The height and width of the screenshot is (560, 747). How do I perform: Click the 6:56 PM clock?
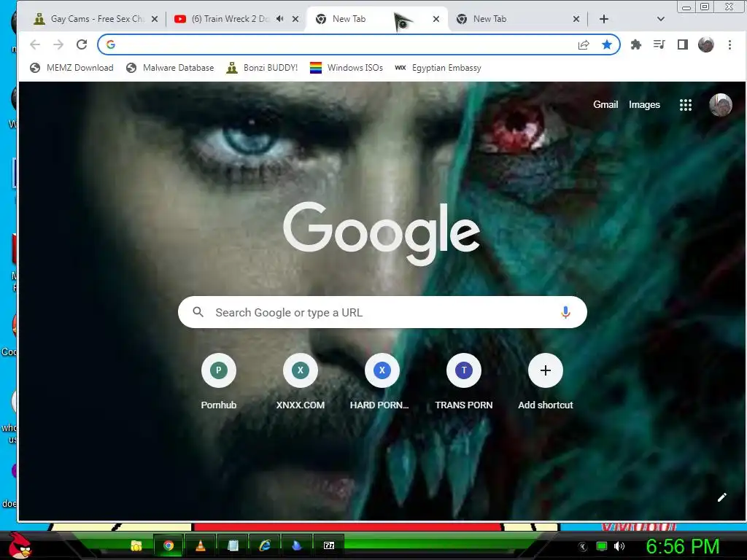(683, 546)
